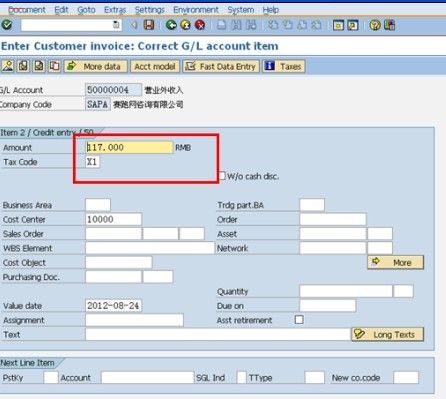This screenshot has height=399, width=446.
Task: Click the PstKy field in Next Line Item
Action: coord(51,377)
